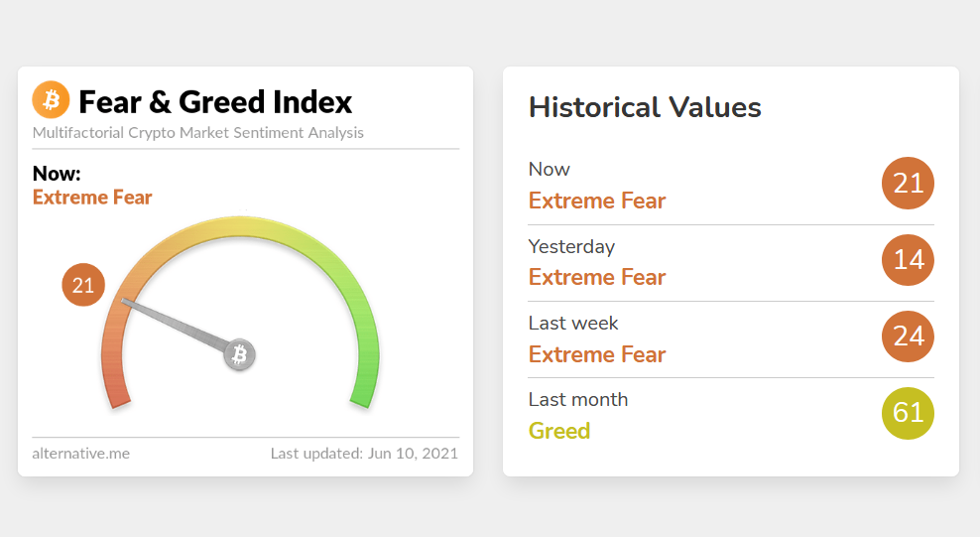Click the green Greed status text
The image size is (980, 537).
(558, 431)
